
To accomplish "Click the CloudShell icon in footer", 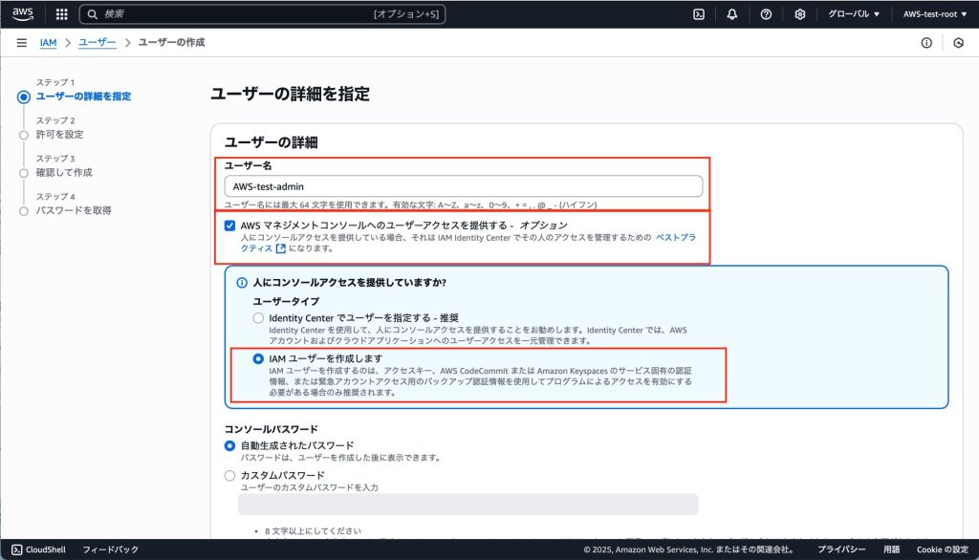I will [17, 549].
